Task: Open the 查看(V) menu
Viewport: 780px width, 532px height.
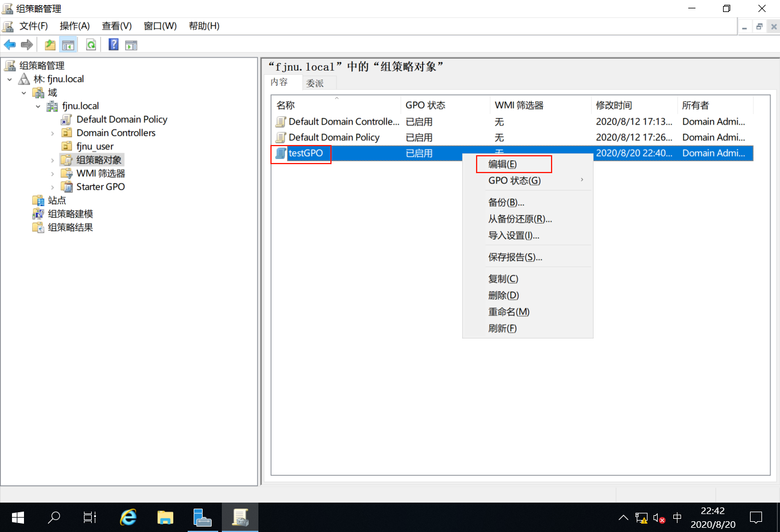Action: click(117, 26)
